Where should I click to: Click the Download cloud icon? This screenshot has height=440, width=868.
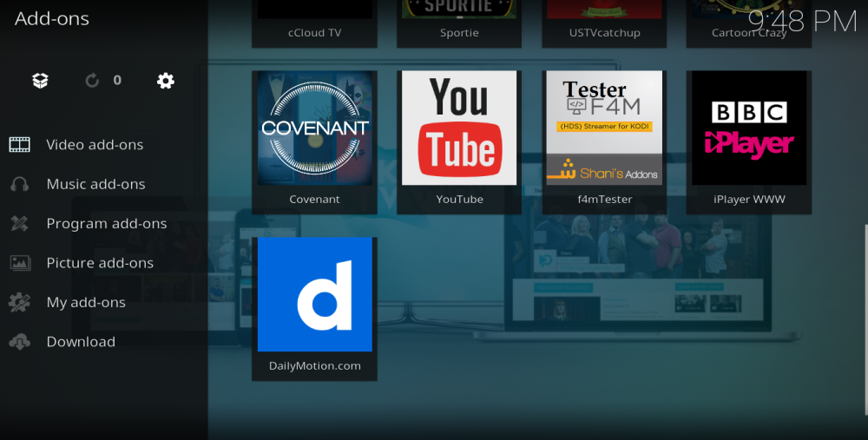[x=20, y=342]
